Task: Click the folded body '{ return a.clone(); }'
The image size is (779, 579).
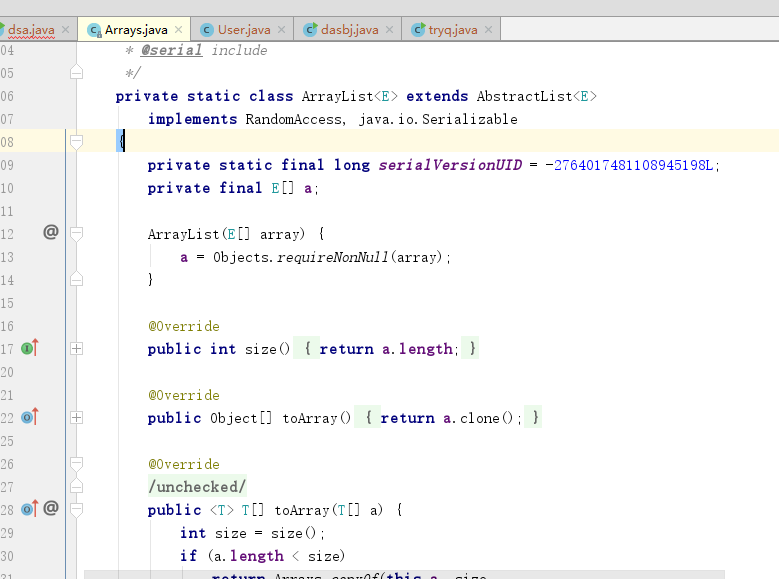Action: click(x=448, y=417)
